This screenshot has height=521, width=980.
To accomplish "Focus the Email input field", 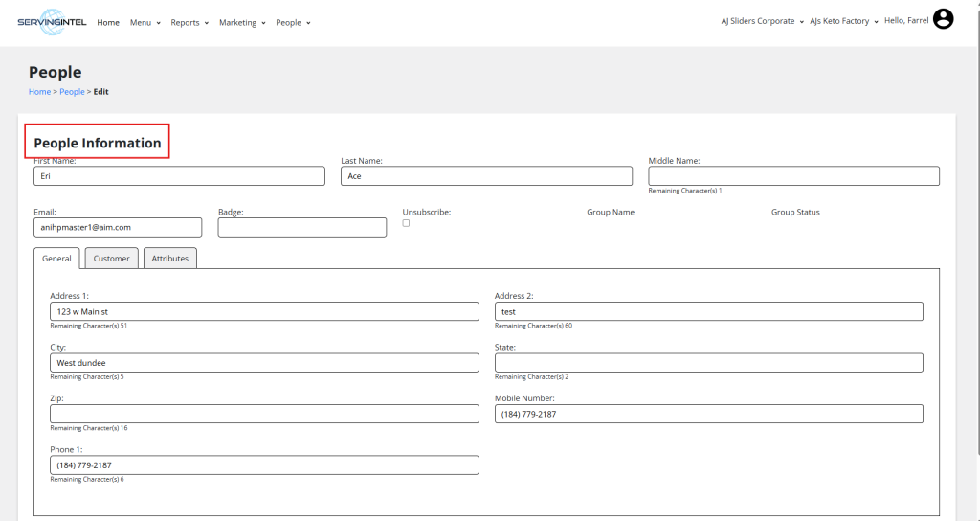I will click(x=117, y=227).
